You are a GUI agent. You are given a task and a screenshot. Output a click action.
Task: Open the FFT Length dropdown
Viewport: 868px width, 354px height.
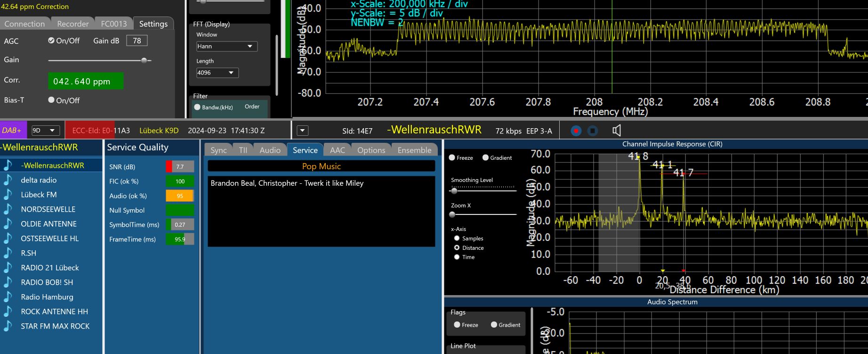pyautogui.click(x=217, y=73)
